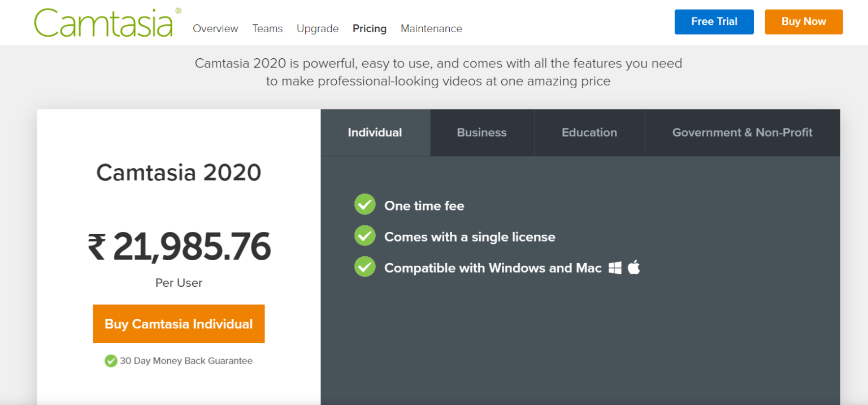Select the Individual pricing tab

(x=375, y=132)
